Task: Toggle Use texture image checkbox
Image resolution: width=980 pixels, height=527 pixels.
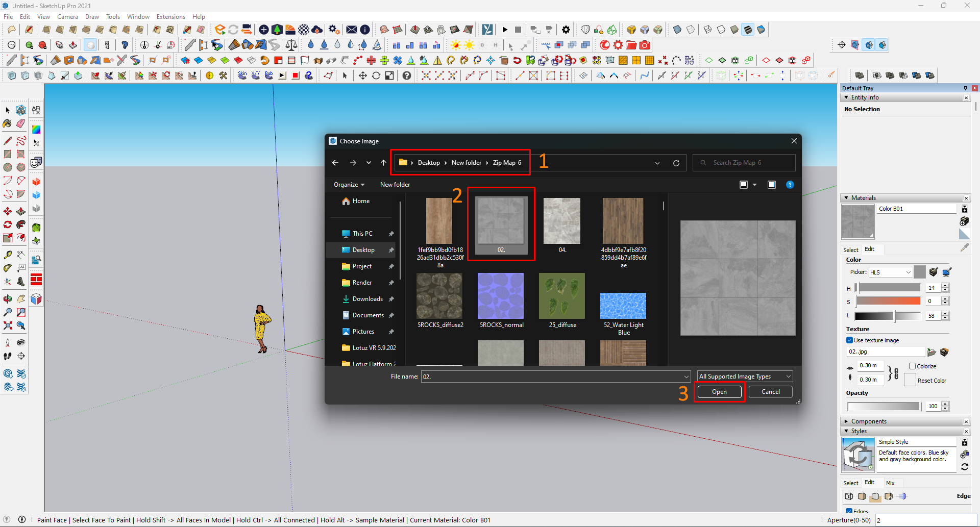Action: click(850, 340)
